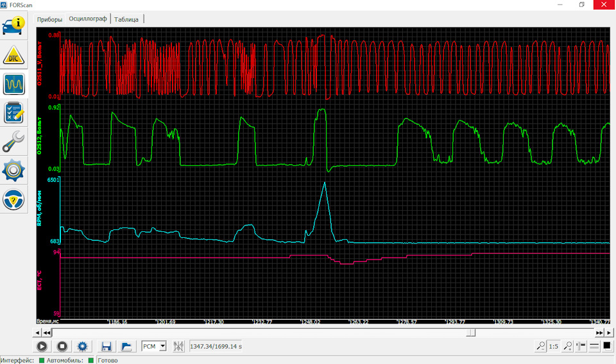This screenshot has width=616, height=364.
Task: Open the vehicle information section
Action: click(x=13, y=25)
